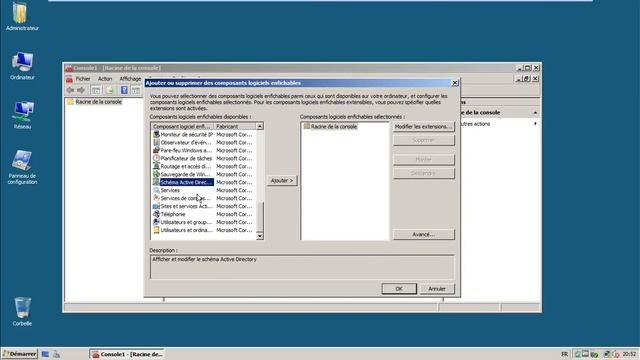Open Panneau de configuration desktop icon
The width and height of the screenshot is (640, 360).
pyautogui.click(x=22, y=160)
